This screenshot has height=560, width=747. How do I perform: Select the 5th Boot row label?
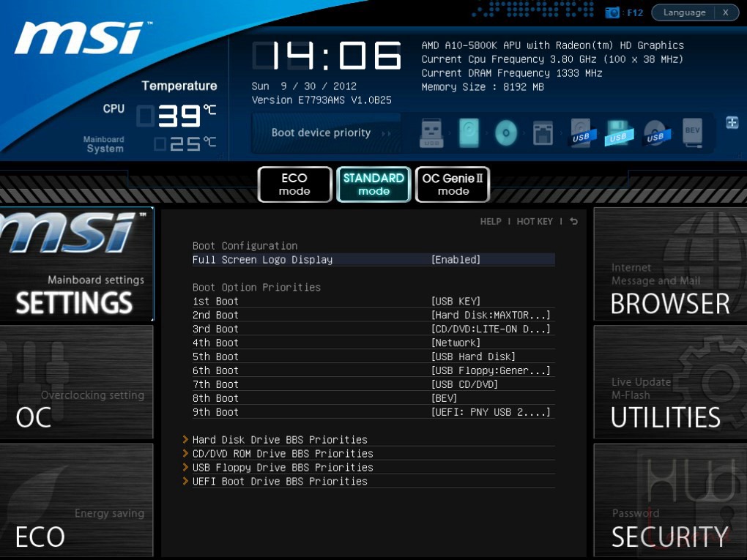tap(215, 356)
